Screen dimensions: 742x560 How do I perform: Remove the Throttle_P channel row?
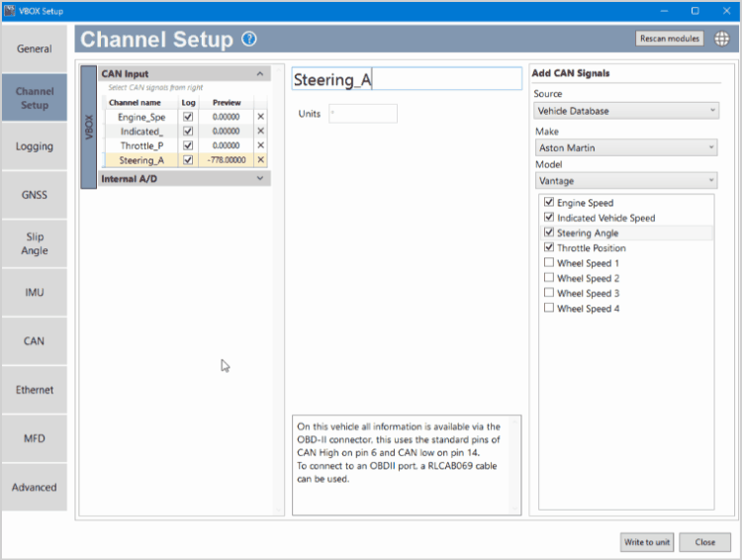coord(261,145)
